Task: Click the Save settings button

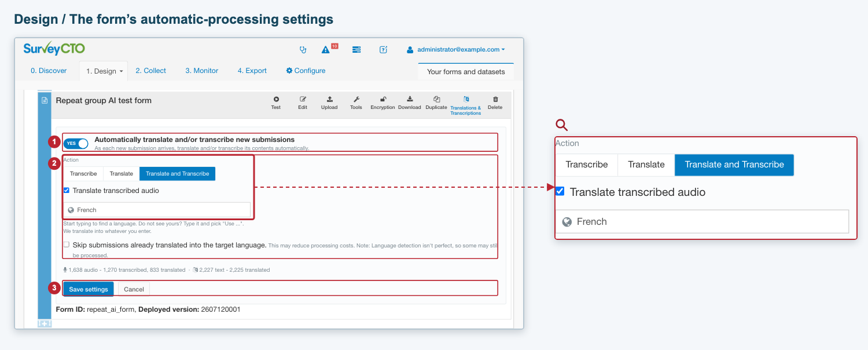Action: coord(89,289)
